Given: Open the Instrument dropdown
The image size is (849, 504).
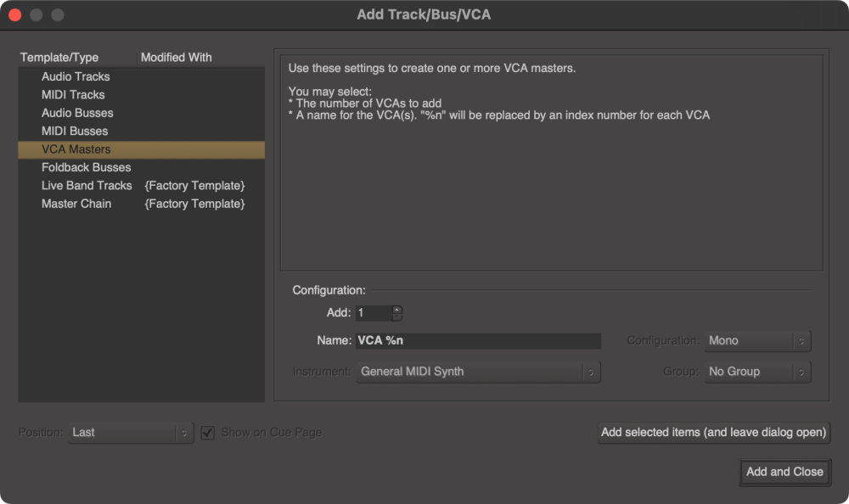Looking at the screenshot, I should coord(478,371).
